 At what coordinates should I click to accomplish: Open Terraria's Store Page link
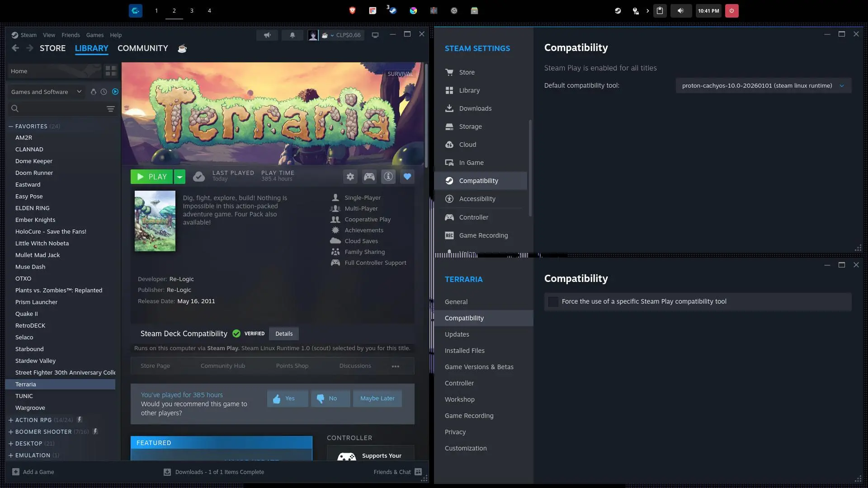pos(155,366)
